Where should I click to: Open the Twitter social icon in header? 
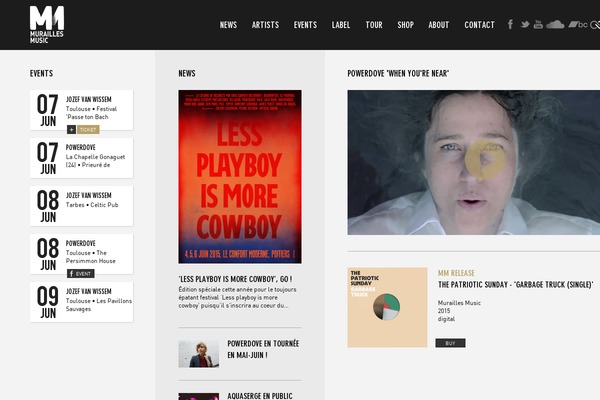525,24
